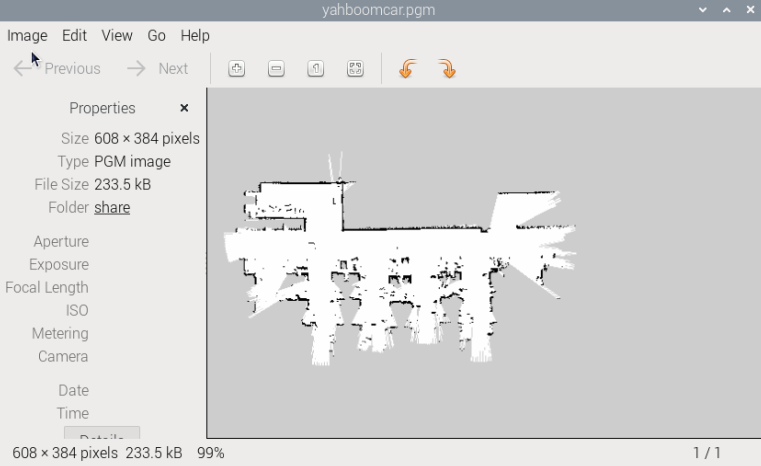This screenshot has width=761, height=466.
Task: Click the Zoom Out toolbar icon
Action: [x=276, y=69]
